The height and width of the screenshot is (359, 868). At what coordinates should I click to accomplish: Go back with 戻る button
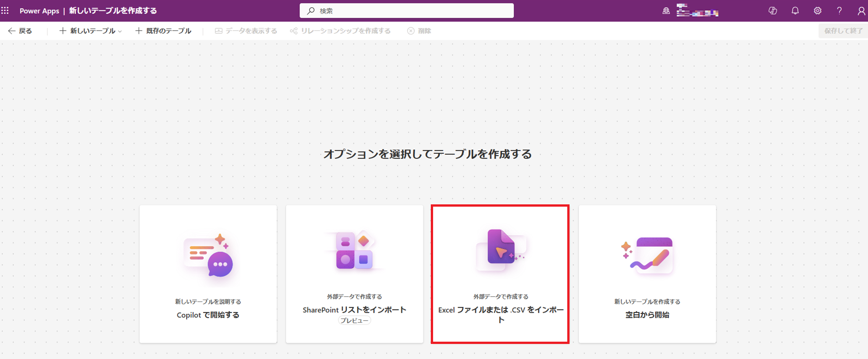20,31
